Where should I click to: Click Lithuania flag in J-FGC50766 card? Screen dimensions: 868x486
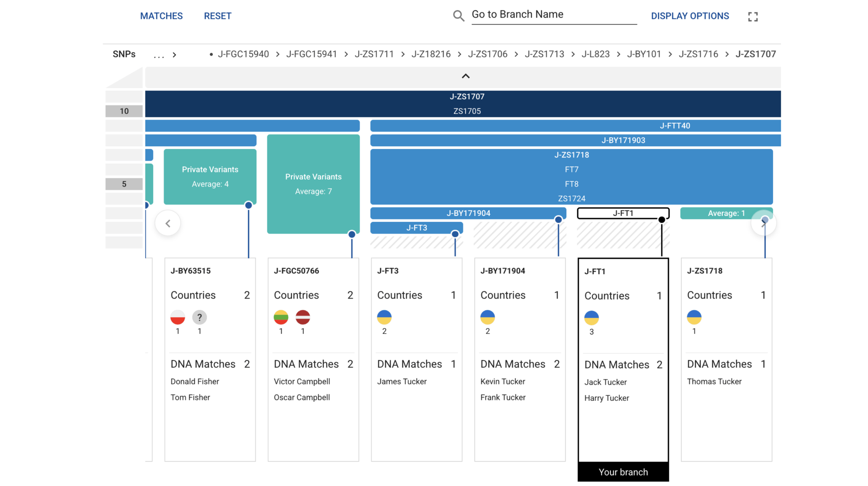coord(281,317)
